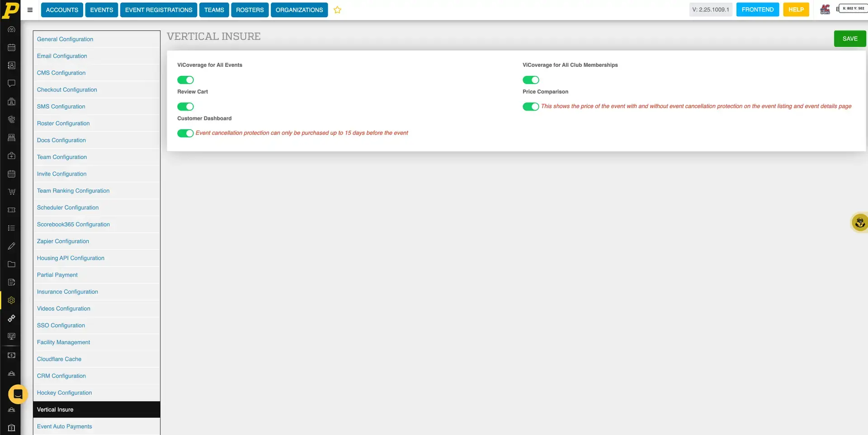Open the yellow chat support widget
The image size is (868, 435).
(x=18, y=394)
